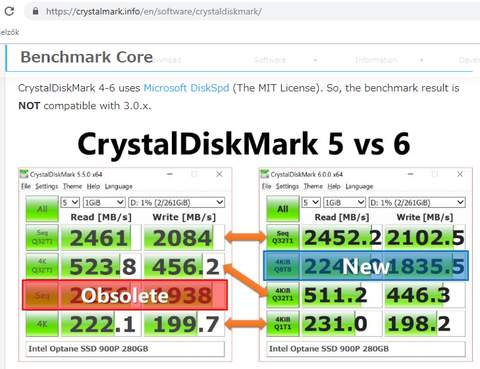Maximize the CrystalDiskMark 6.0.0 window

(x=435, y=174)
